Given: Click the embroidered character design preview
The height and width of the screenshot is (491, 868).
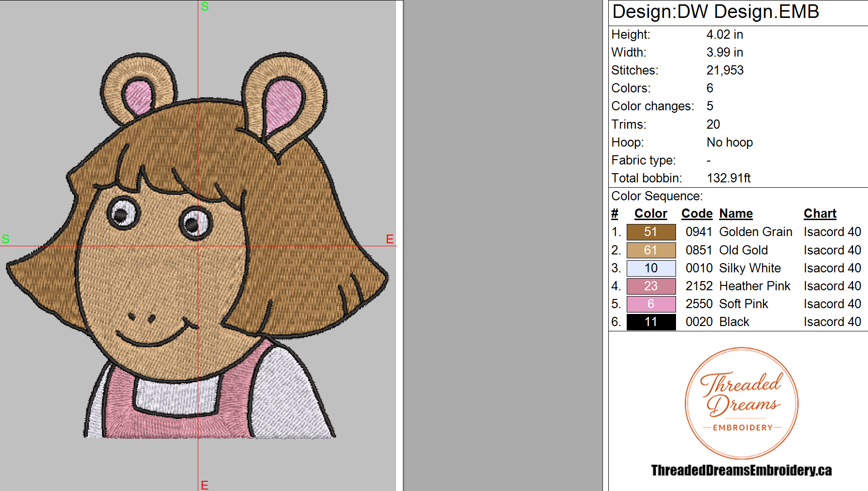Looking at the screenshot, I should (197, 245).
